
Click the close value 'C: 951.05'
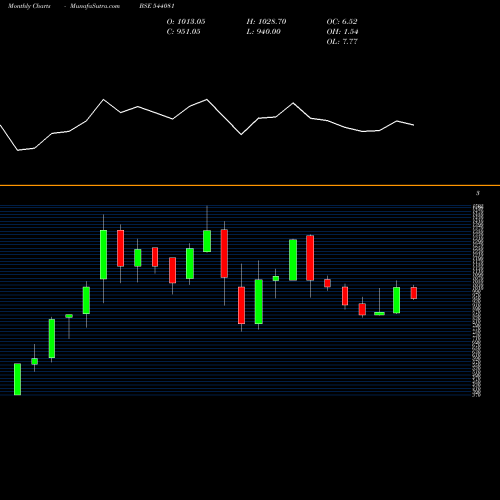[x=184, y=32]
